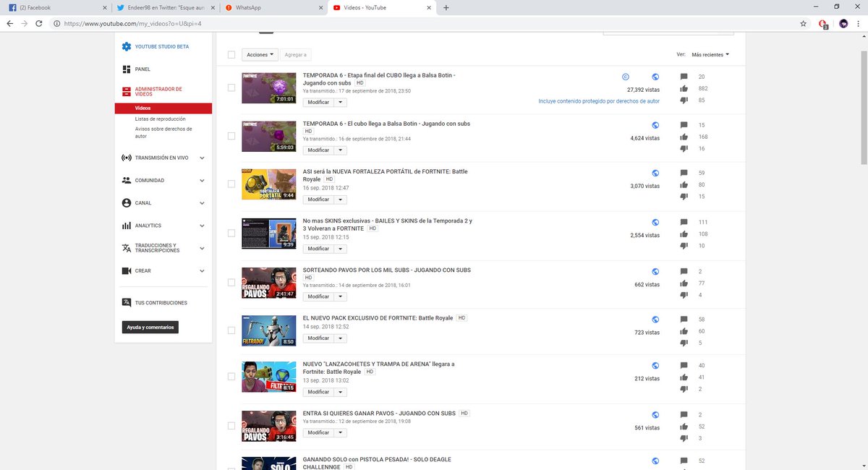Expand the Transmisión en vivo section chevron
This screenshot has height=470, width=868.
pos(202,158)
